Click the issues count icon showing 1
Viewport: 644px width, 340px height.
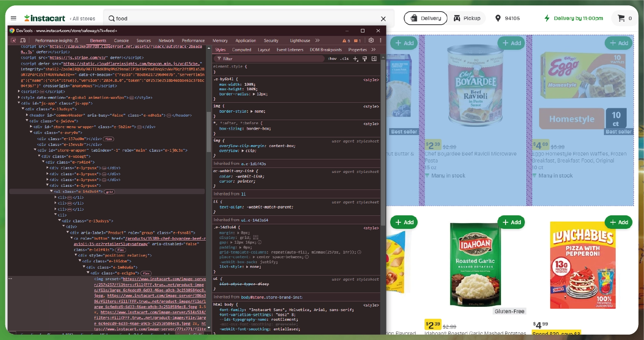(x=357, y=41)
